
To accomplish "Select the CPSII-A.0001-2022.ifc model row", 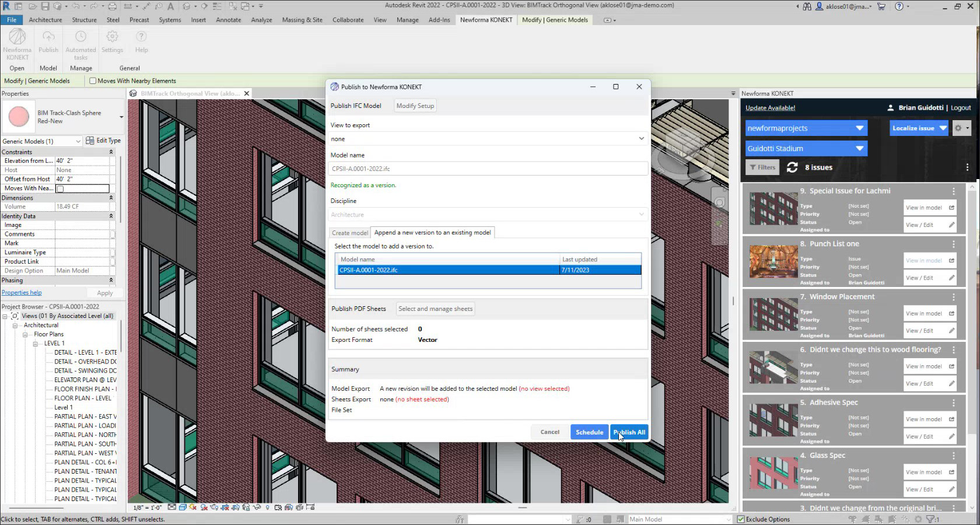I will 489,270.
